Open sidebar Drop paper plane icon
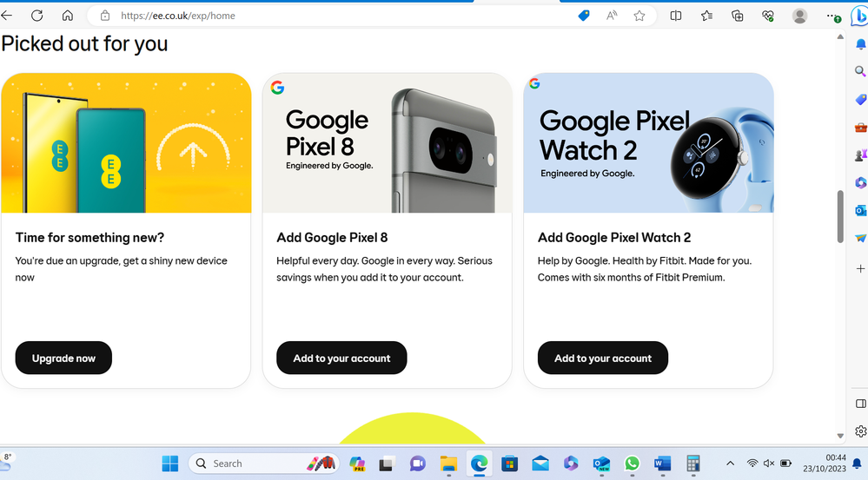This screenshot has width=868, height=480. tap(860, 239)
